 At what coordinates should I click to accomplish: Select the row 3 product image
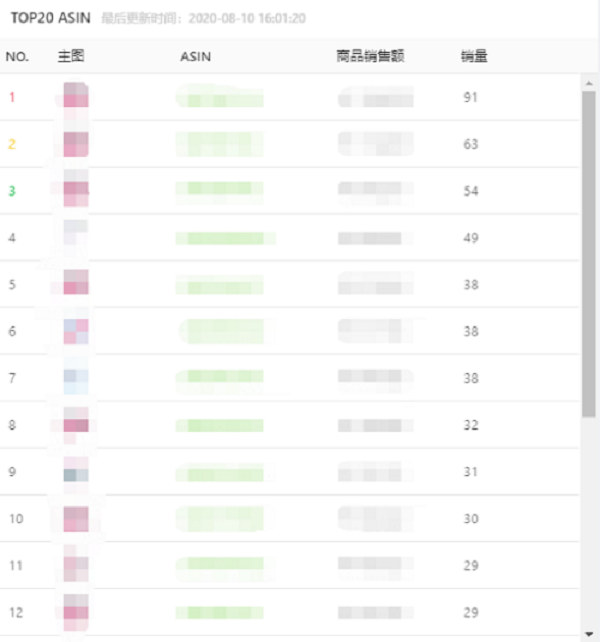[76, 191]
